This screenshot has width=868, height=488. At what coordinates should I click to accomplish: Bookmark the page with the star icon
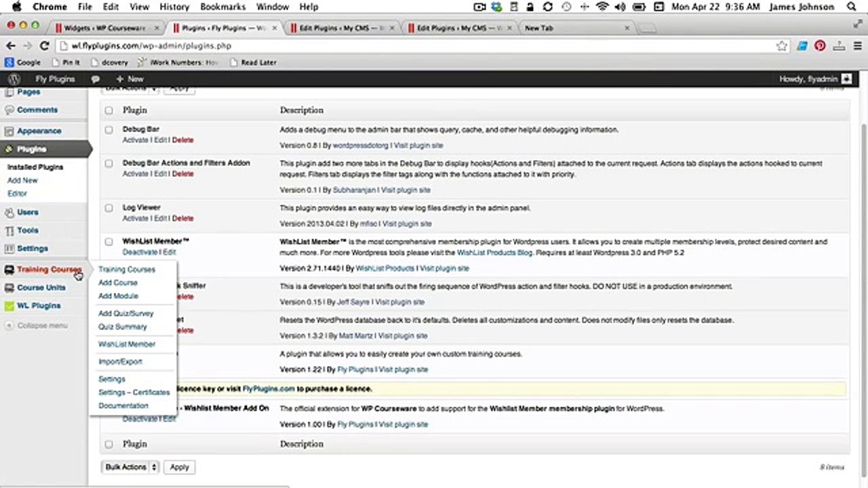click(x=782, y=46)
